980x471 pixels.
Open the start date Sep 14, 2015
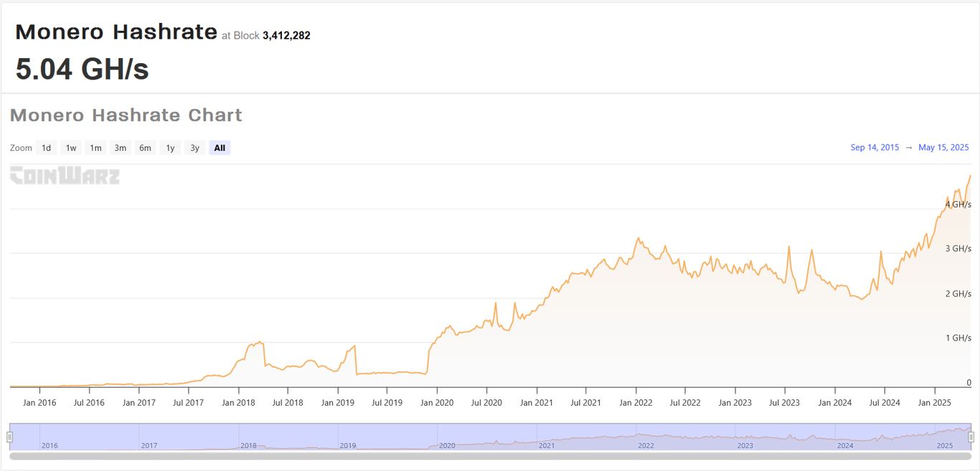(x=875, y=147)
